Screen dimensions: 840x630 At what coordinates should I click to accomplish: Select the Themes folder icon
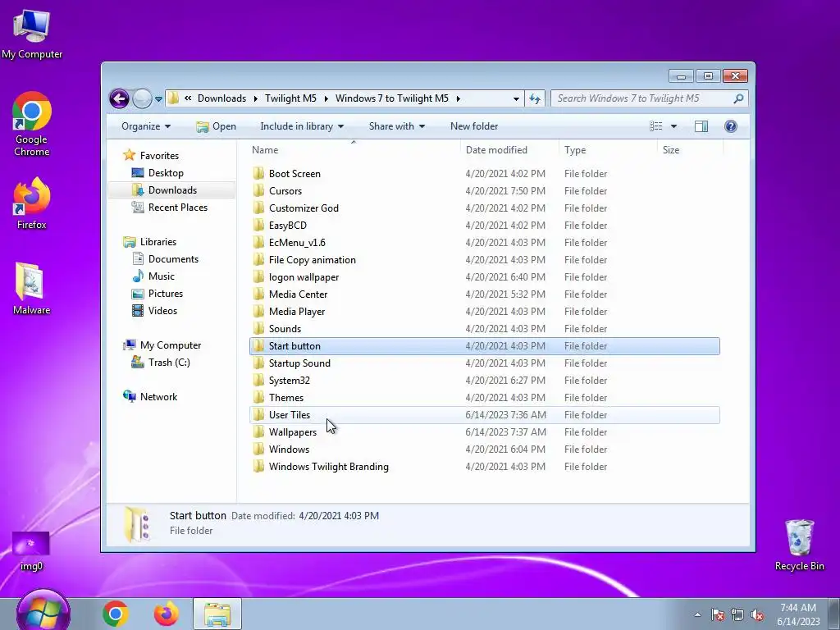pyautogui.click(x=258, y=397)
